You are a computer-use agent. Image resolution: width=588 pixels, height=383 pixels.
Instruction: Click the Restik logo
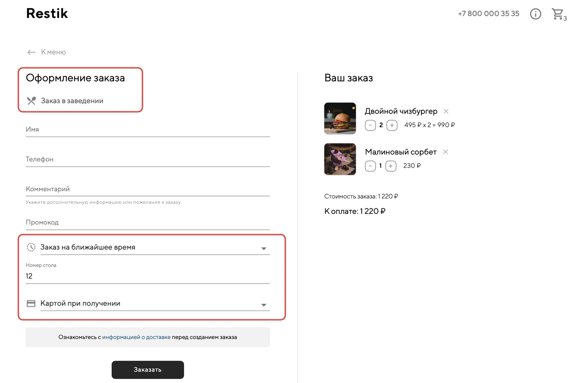pyautogui.click(x=47, y=14)
